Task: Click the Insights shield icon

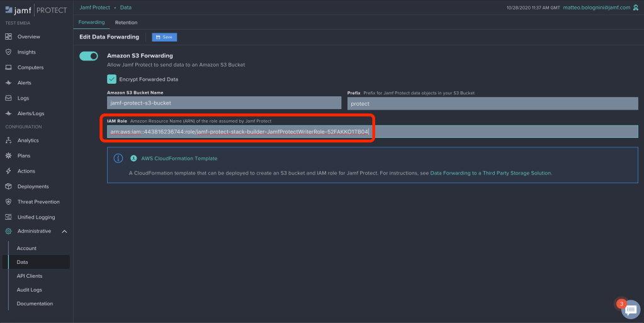Action: click(8, 52)
